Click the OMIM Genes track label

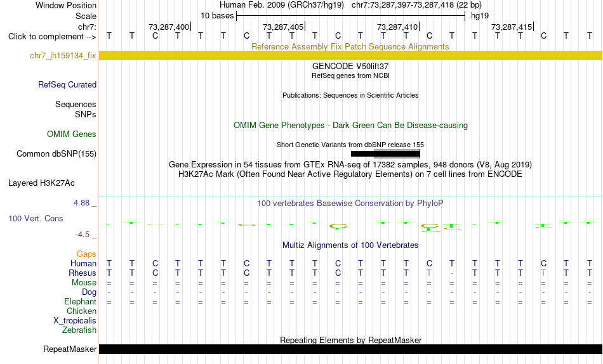[x=72, y=134]
